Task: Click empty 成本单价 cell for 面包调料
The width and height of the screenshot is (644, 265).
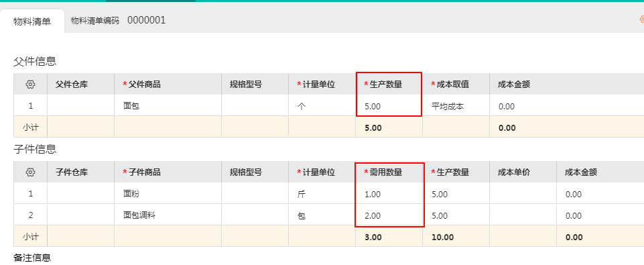Action: tap(523, 215)
